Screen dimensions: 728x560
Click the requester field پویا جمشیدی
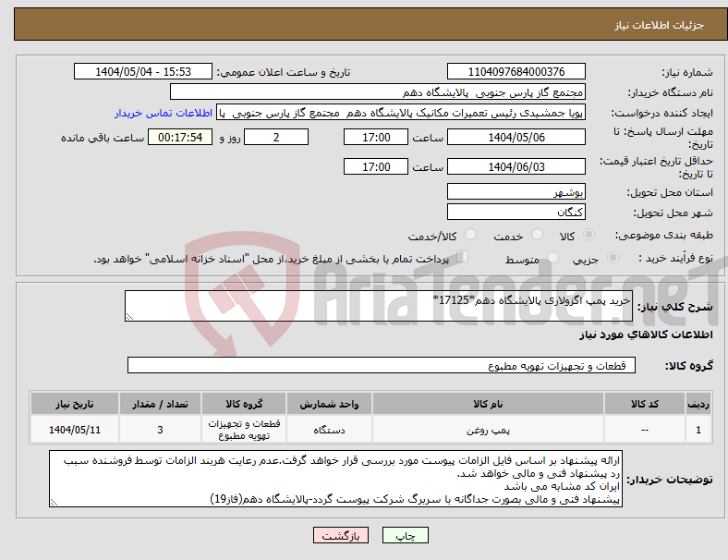(401, 113)
